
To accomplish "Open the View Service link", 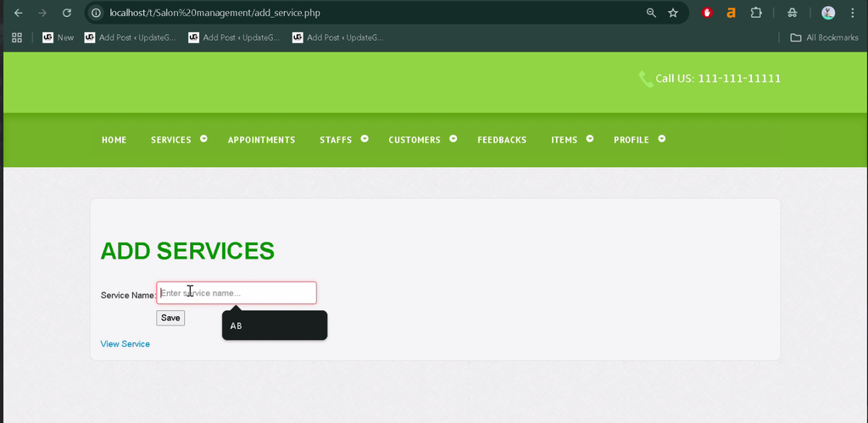I will (125, 344).
